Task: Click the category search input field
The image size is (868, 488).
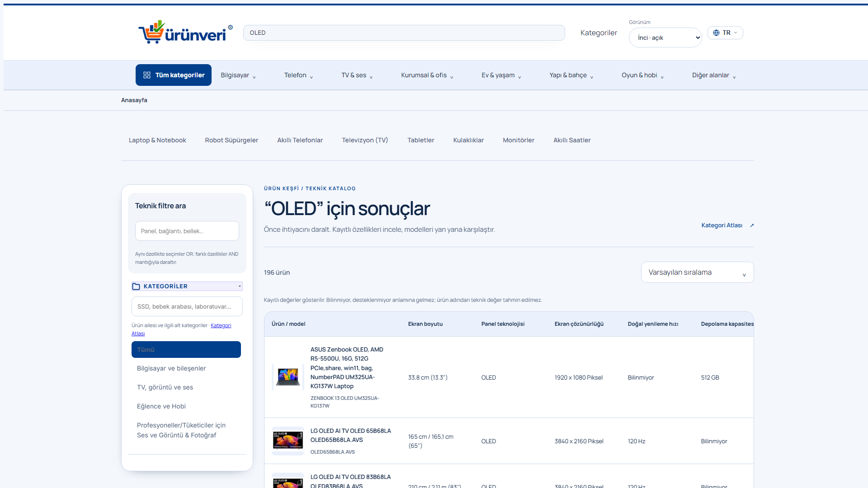Action: (x=187, y=306)
